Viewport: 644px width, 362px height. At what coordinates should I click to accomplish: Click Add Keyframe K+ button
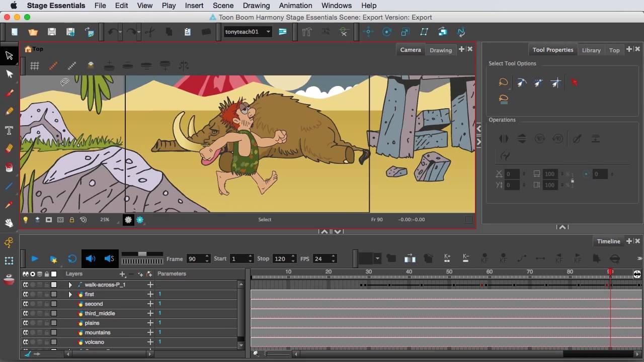click(447, 258)
